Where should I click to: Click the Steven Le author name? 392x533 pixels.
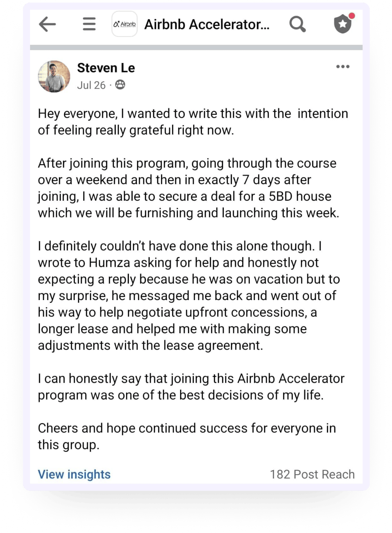pyautogui.click(x=106, y=68)
